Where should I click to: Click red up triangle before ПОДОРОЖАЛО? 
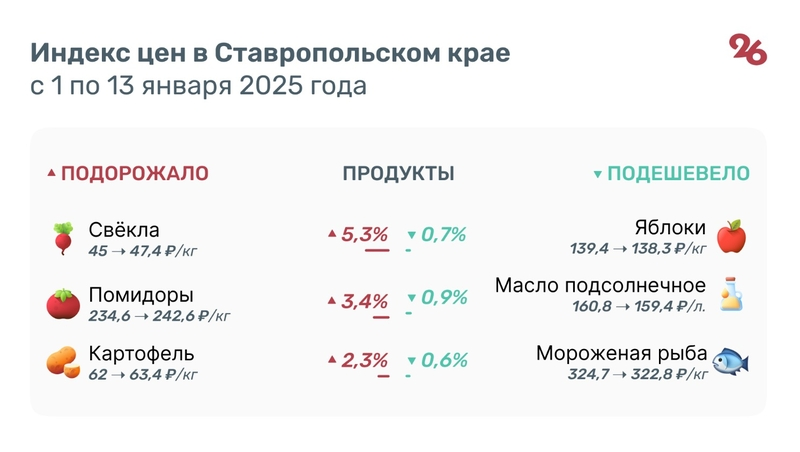[x=52, y=174]
